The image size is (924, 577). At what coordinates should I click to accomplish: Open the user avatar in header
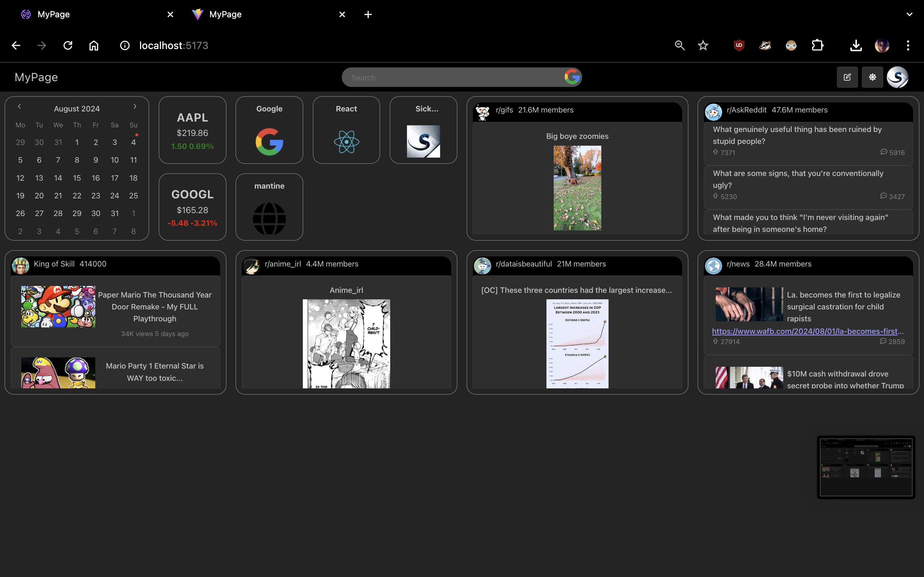tap(897, 78)
